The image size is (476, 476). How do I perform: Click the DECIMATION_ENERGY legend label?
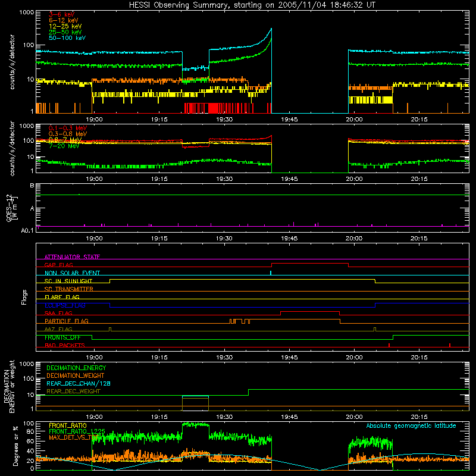(x=76, y=368)
